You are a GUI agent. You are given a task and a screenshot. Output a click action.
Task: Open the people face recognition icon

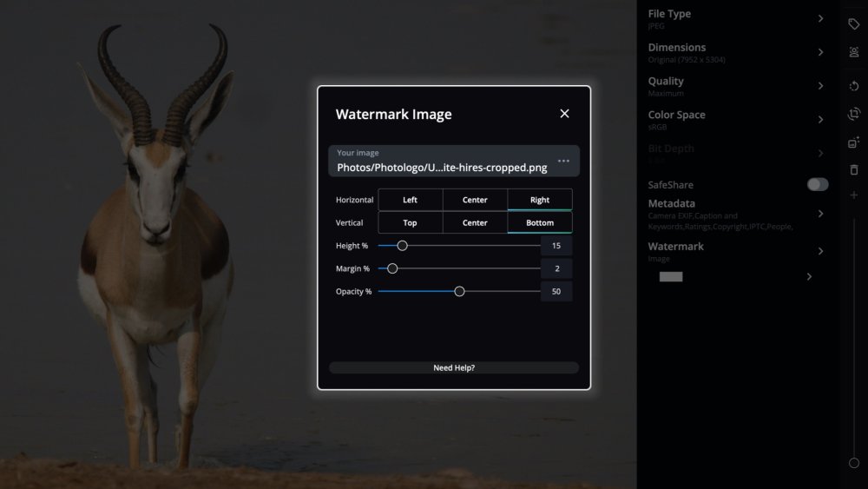[853, 52]
